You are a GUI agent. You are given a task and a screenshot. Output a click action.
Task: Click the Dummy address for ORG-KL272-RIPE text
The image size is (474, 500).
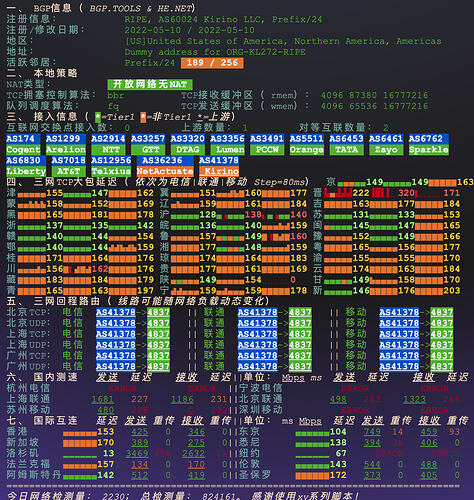pos(215,52)
